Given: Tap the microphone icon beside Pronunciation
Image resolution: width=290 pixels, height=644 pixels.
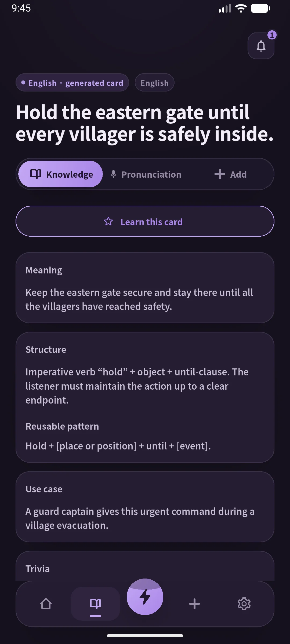Looking at the screenshot, I should pos(114,174).
